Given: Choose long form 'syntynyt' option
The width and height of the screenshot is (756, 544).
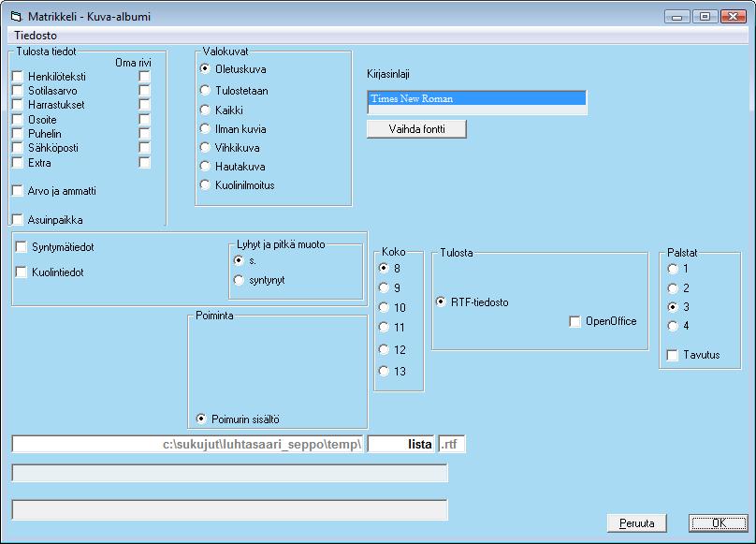Looking at the screenshot, I should pyautogui.click(x=239, y=280).
